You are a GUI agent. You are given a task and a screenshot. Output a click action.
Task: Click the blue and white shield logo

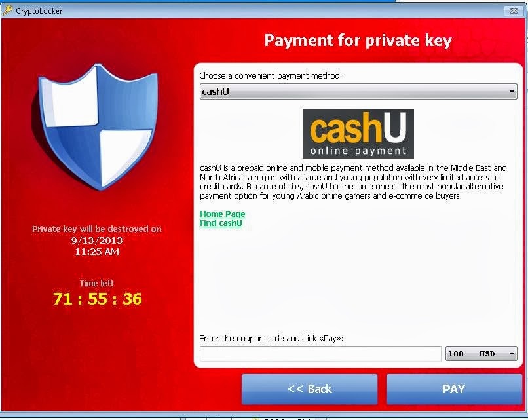96,127
